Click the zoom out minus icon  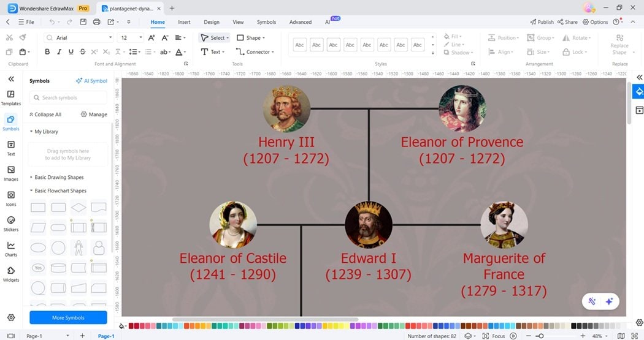coord(529,336)
